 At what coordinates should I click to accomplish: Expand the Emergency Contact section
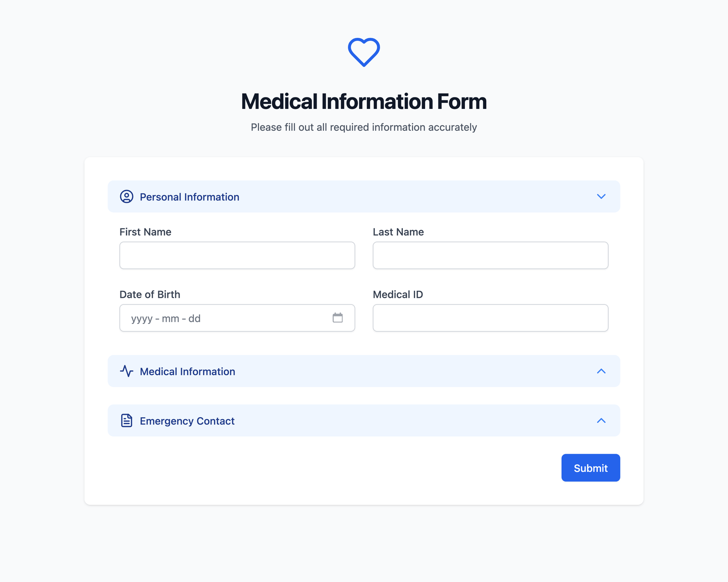pos(601,421)
